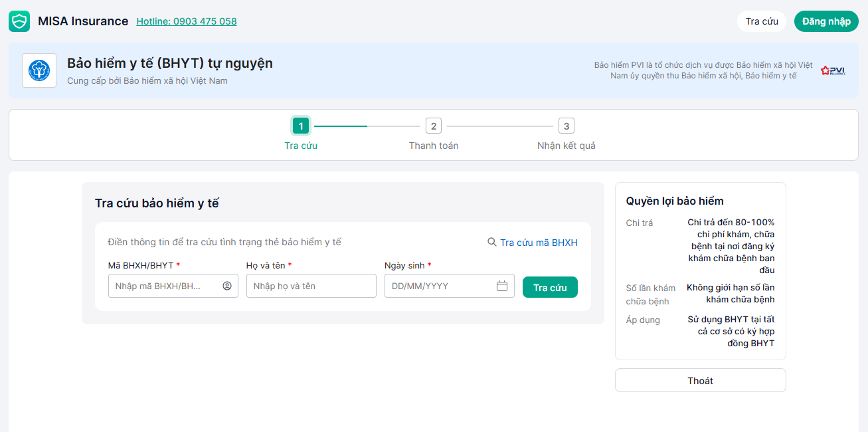Click the PVI Insurance logo
868x432 pixels.
[833, 70]
